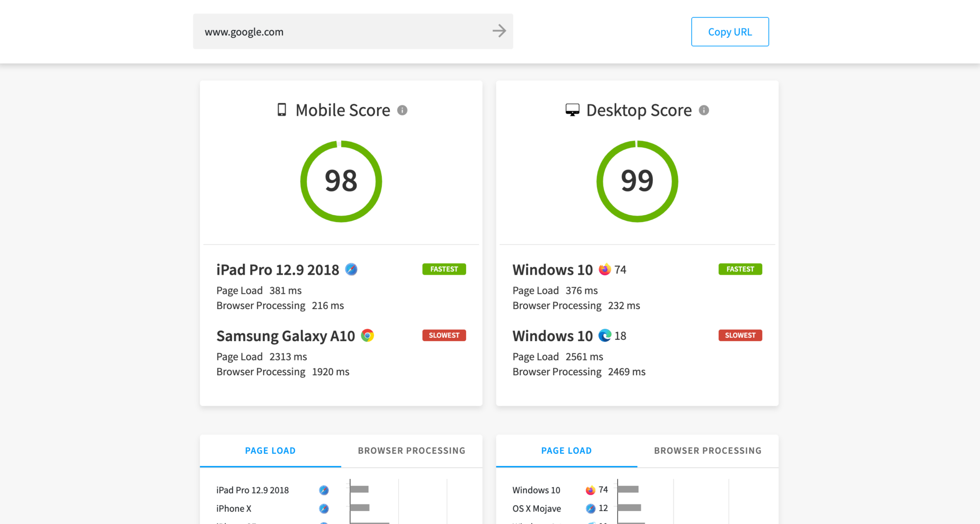Screen dimensions: 980x524
Task: Click the green 98 Mobile Score ring
Action: (x=341, y=181)
